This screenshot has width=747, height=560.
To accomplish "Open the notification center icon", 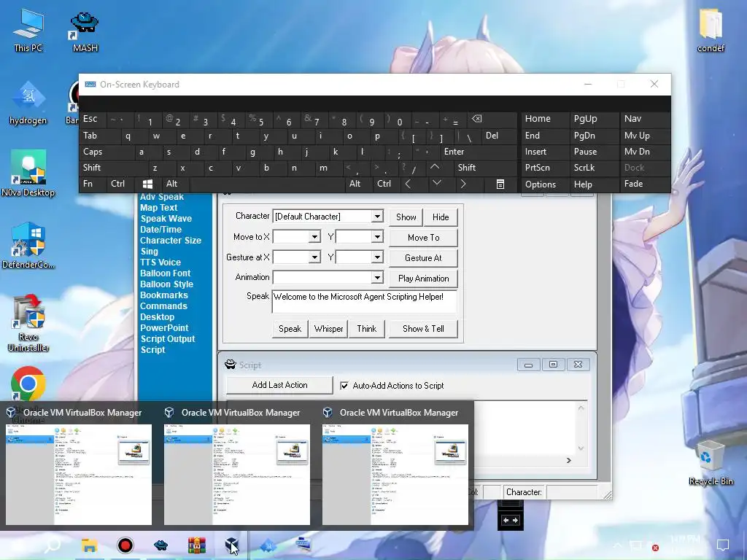I will (x=723, y=545).
